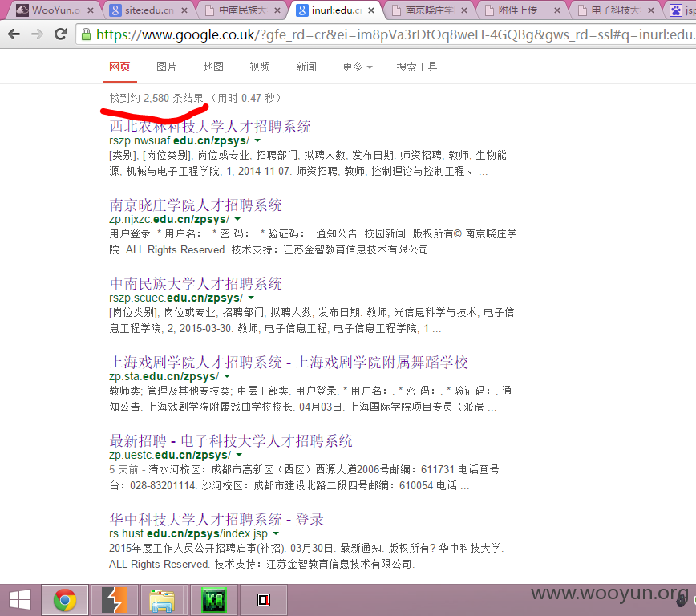The image size is (696, 616).
Task: Close the 电子科技大 tab
Action: coord(651,10)
